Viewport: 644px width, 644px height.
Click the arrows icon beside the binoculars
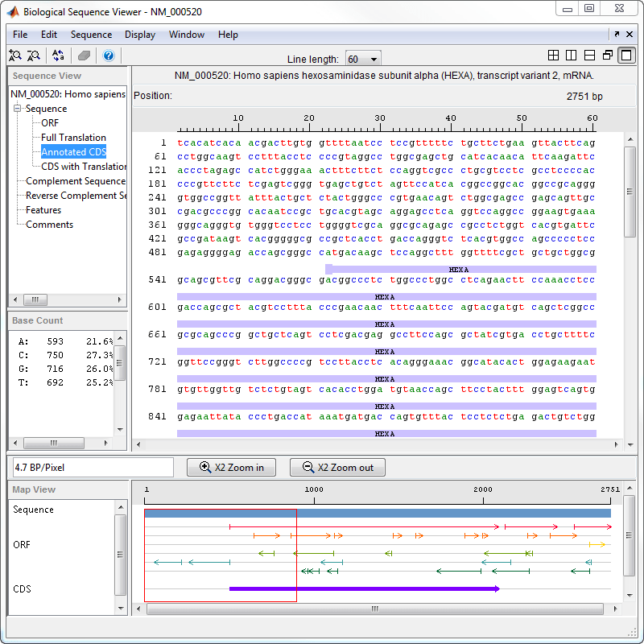coord(58,56)
